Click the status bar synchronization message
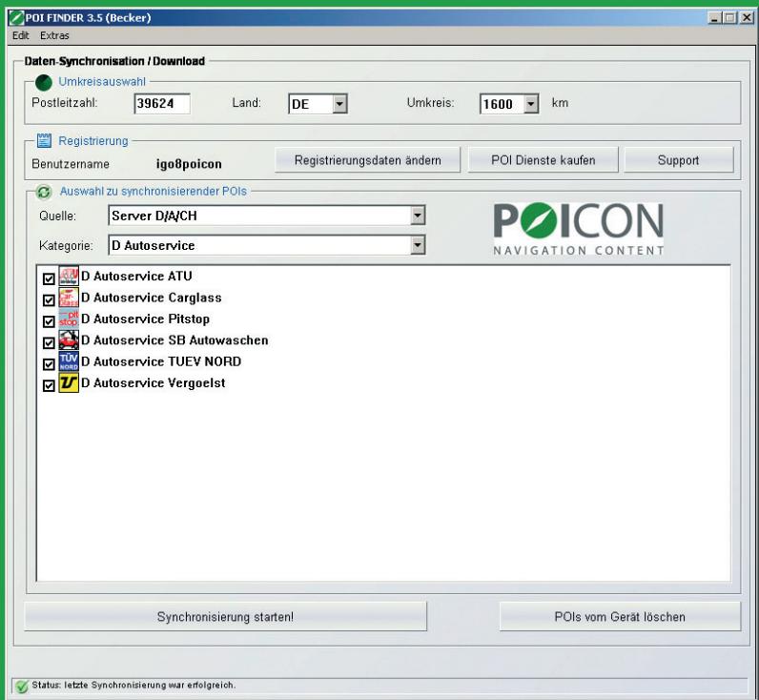The height and width of the screenshot is (700, 759). click(x=133, y=685)
